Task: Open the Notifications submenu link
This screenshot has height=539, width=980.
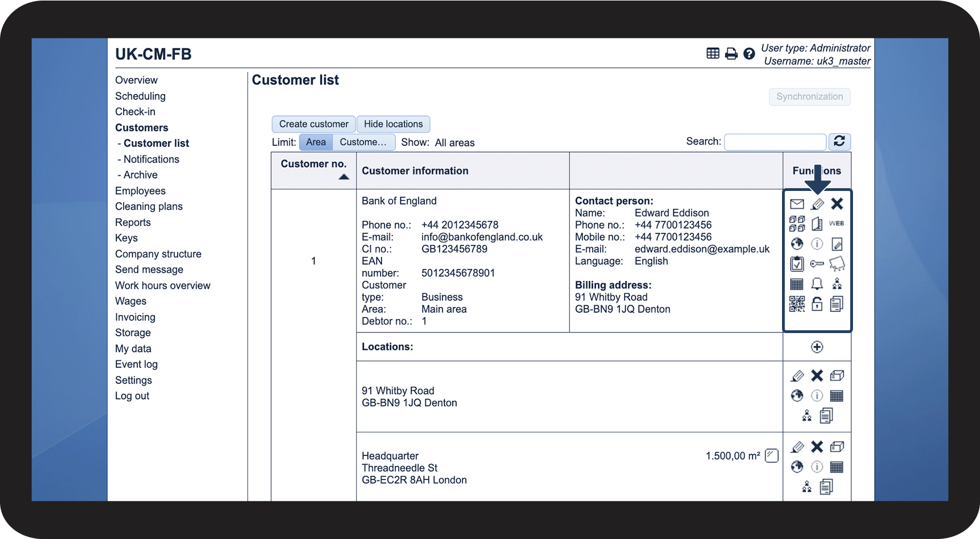Action: tap(151, 159)
